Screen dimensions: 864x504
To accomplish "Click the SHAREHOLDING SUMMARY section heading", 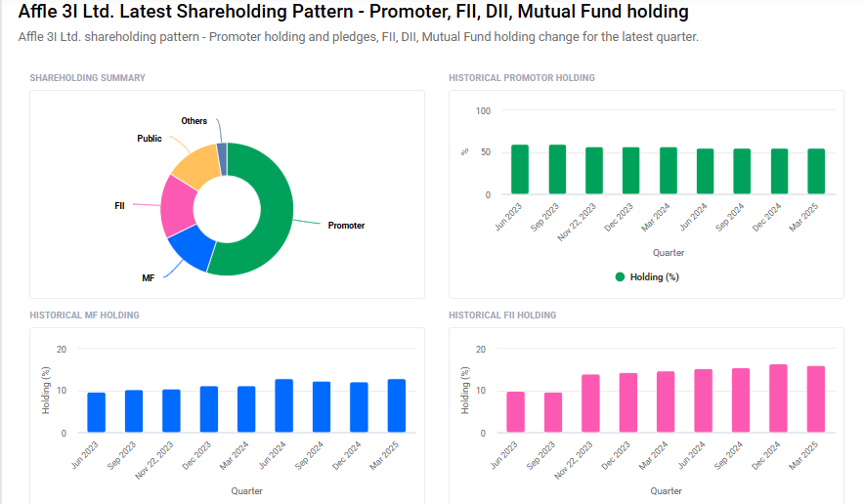I will 88,78.
